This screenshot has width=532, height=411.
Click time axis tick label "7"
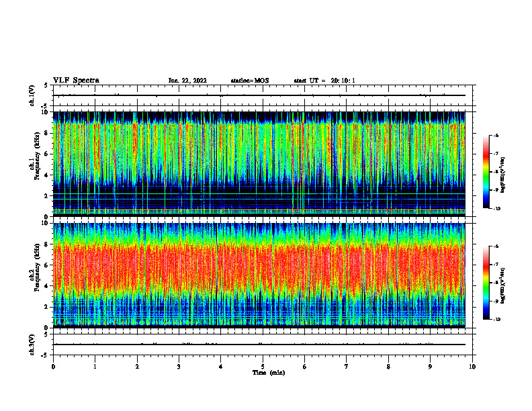pyautogui.click(x=347, y=367)
